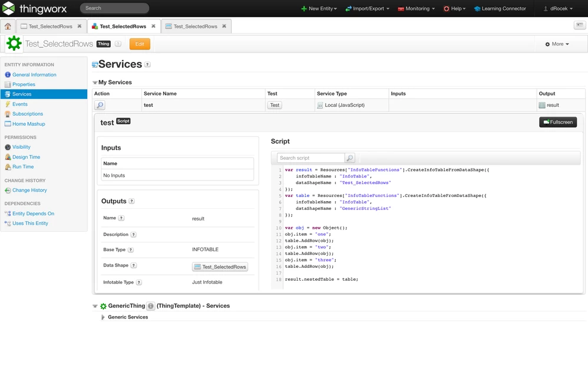Open Subscriptions in sidebar
Image resolution: width=588 pixels, height=368 pixels.
(28, 114)
